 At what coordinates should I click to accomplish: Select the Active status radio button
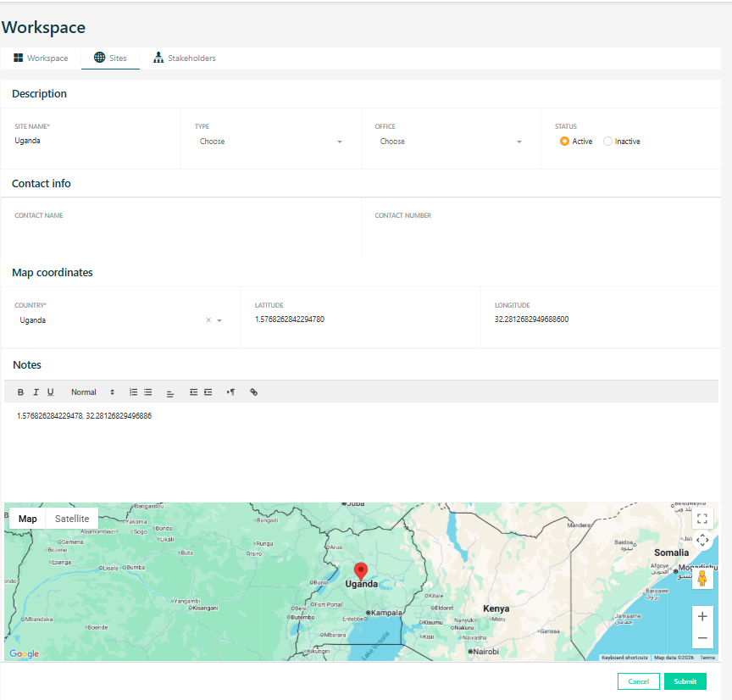pos(565,142)
